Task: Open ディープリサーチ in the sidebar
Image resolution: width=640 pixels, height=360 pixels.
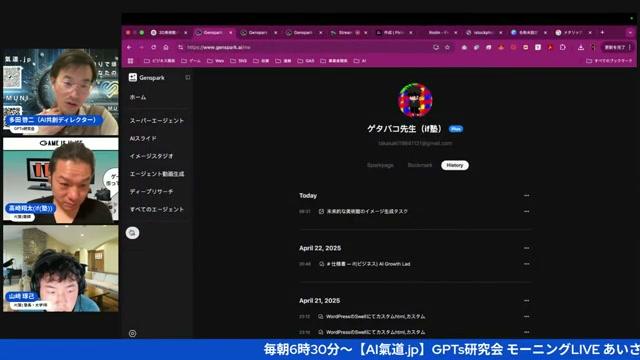Action: point(151,191)
